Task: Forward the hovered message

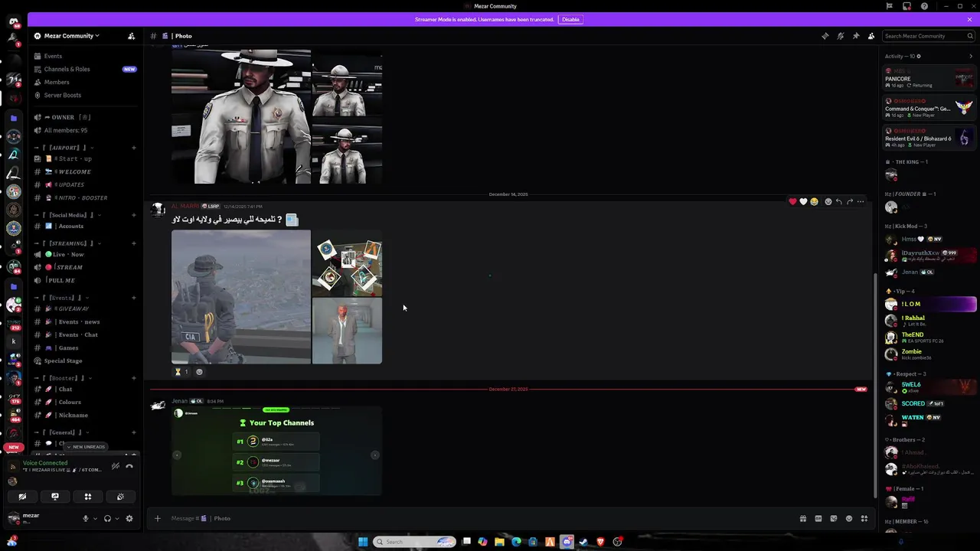Action: [850, 201]
